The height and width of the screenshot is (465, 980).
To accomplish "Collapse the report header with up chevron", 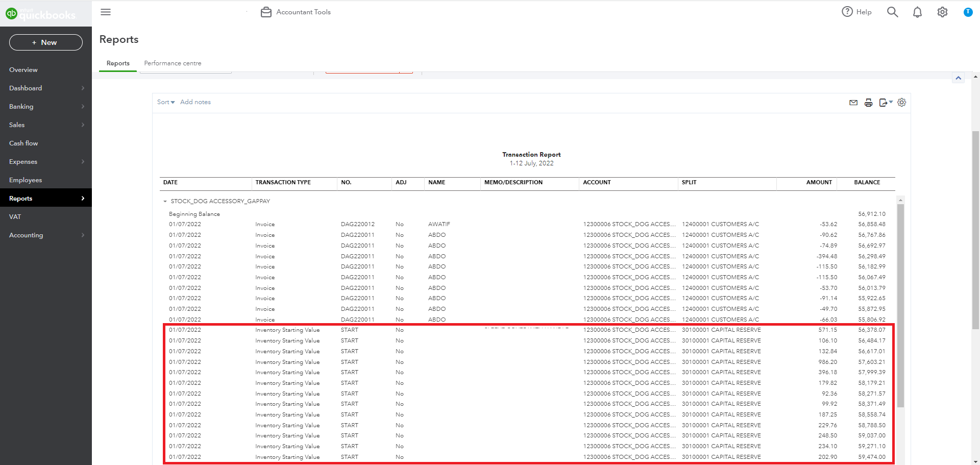I will 959,78.
